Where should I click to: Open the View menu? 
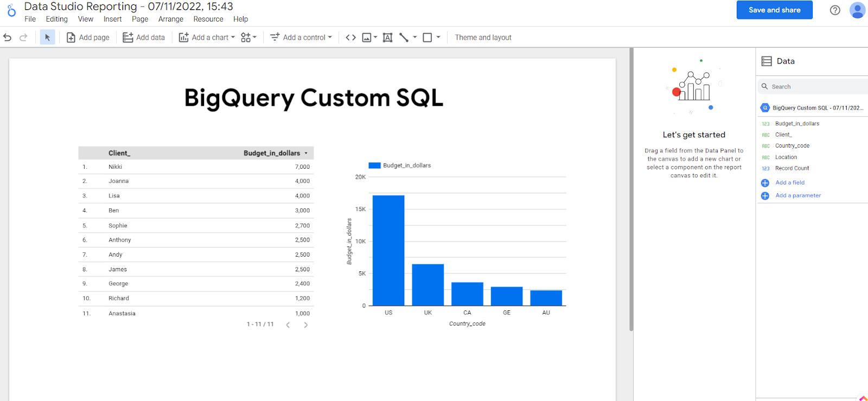[86, 19]
